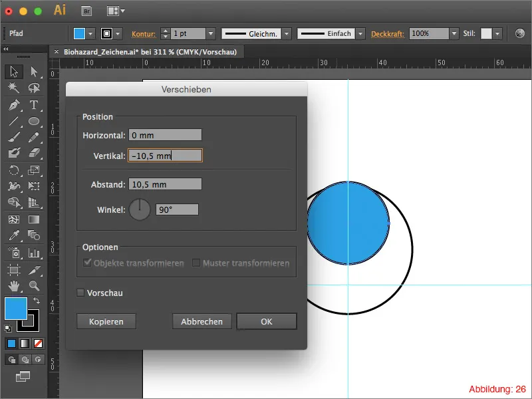Switch to Draw Inside mode
Screen dimensions: 532x399
tap(38, 360)
